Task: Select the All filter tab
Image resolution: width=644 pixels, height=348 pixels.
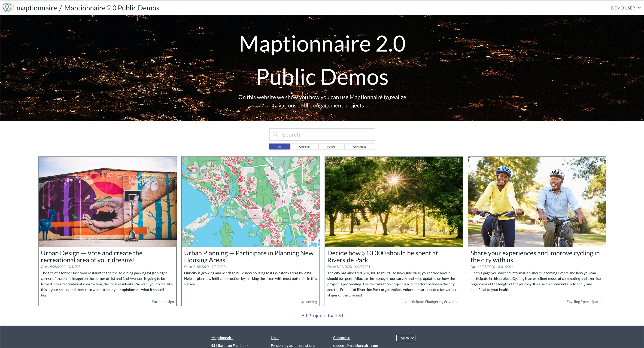Action: [279, 147]
